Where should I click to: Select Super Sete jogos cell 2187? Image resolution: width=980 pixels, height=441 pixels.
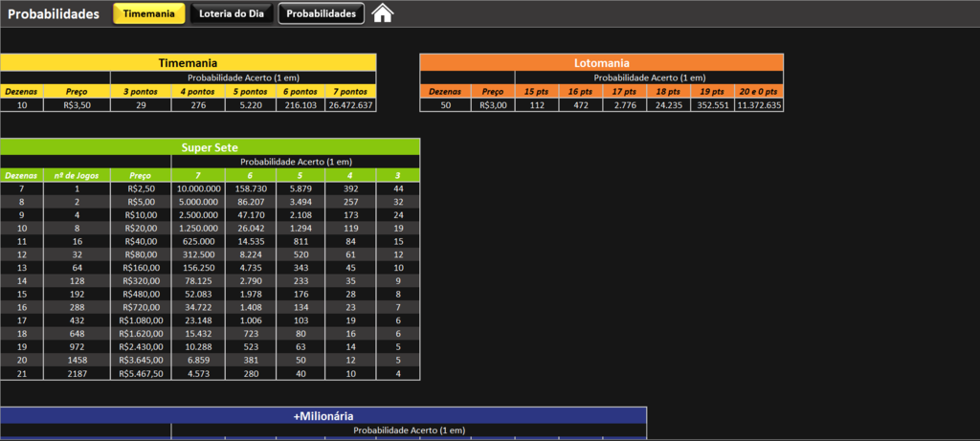(77, 373)
